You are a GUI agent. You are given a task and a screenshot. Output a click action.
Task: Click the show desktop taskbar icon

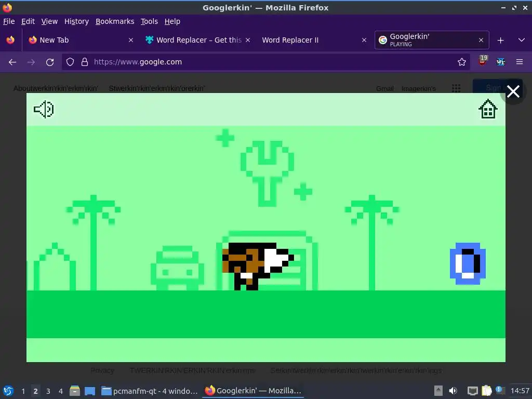pos(90,391)
